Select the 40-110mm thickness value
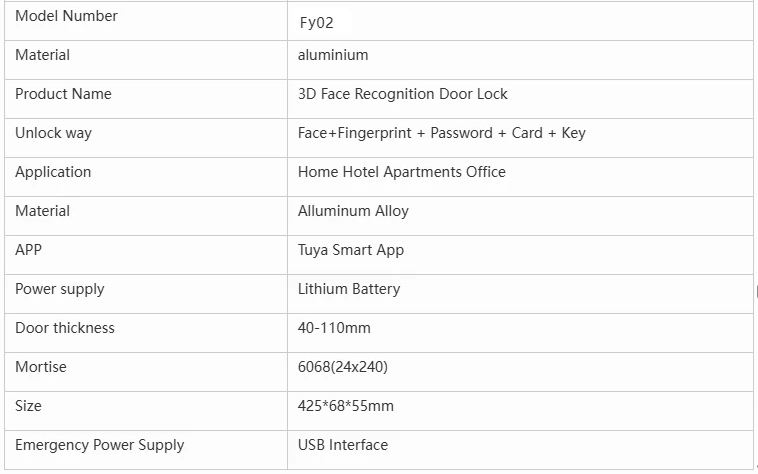This screenshot has width=758, height=474. (334, 328)
